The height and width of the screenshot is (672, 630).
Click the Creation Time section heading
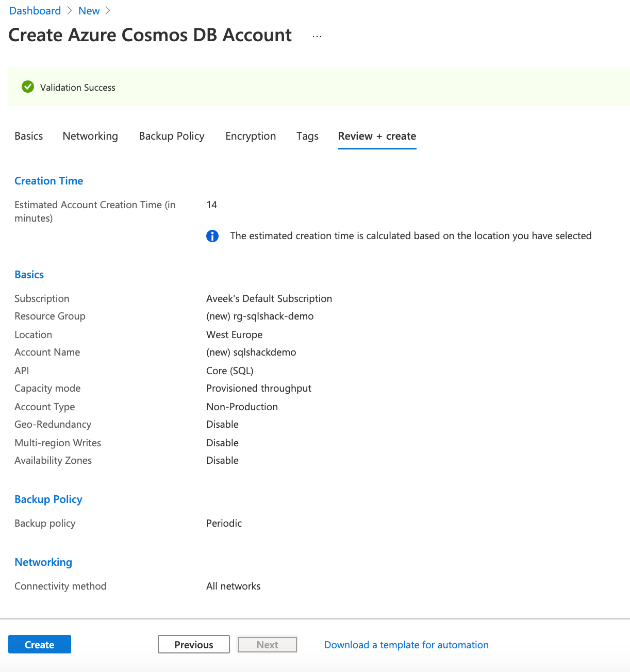[49, 181]
